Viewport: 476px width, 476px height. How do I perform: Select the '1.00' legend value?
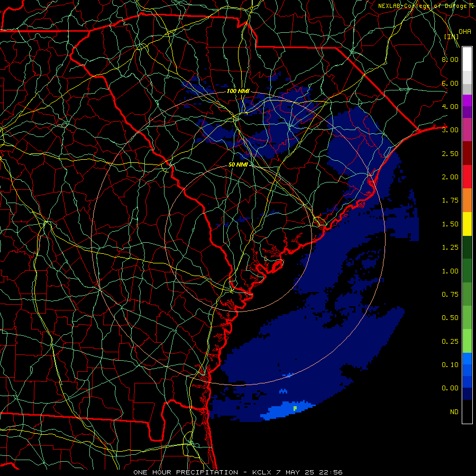tap(450, 271)
